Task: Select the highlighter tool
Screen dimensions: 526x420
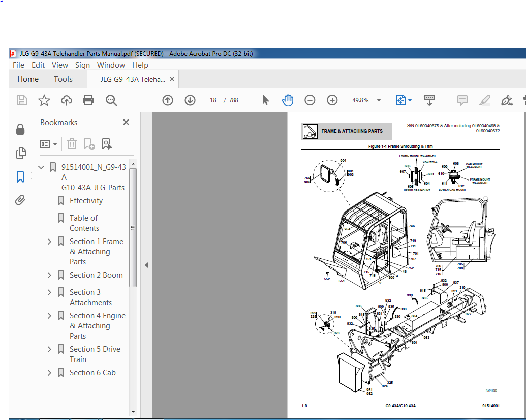Action: click(485, 100)
